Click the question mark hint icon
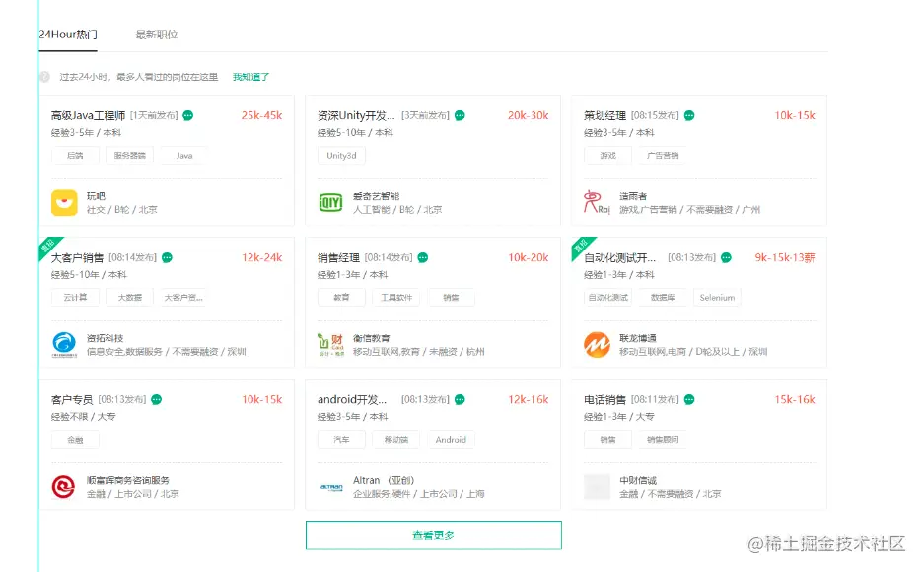 point(44,77)
